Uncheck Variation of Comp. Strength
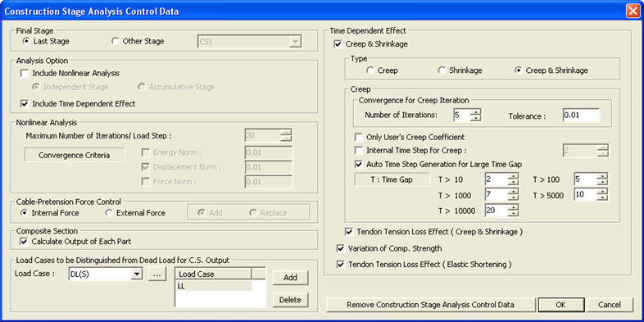 tap(341, 248)
